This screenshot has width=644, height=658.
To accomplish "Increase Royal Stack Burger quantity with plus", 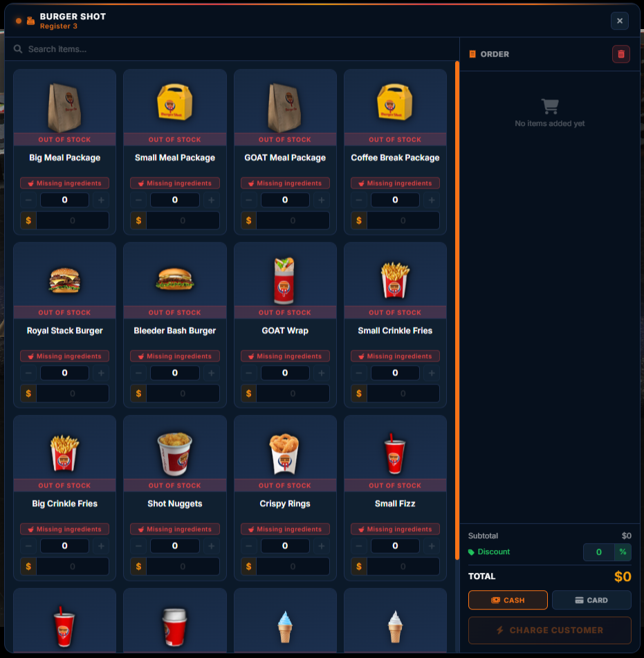I will [101, 373].
